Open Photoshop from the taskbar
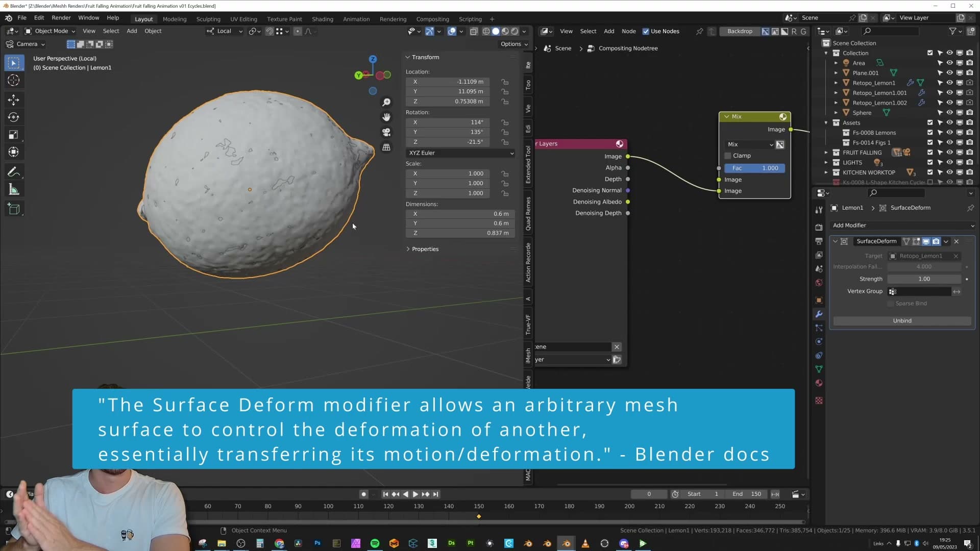This screenshot has height=551, width=980. coord(317,543)
